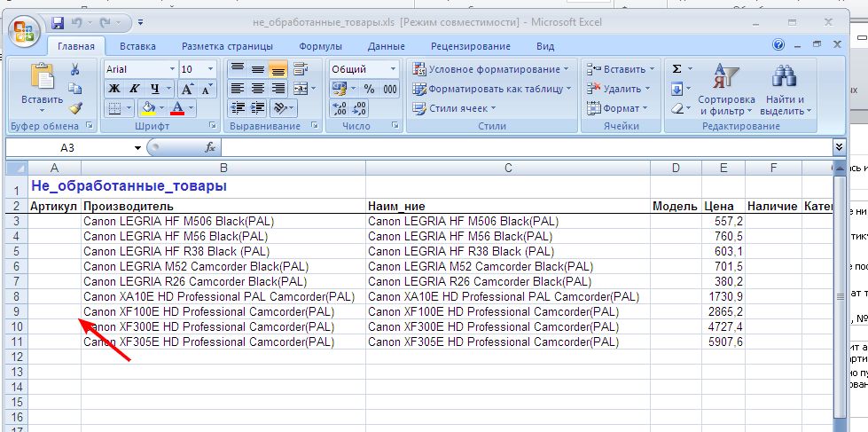Open Формат cells dropdown

coord(645,108)
